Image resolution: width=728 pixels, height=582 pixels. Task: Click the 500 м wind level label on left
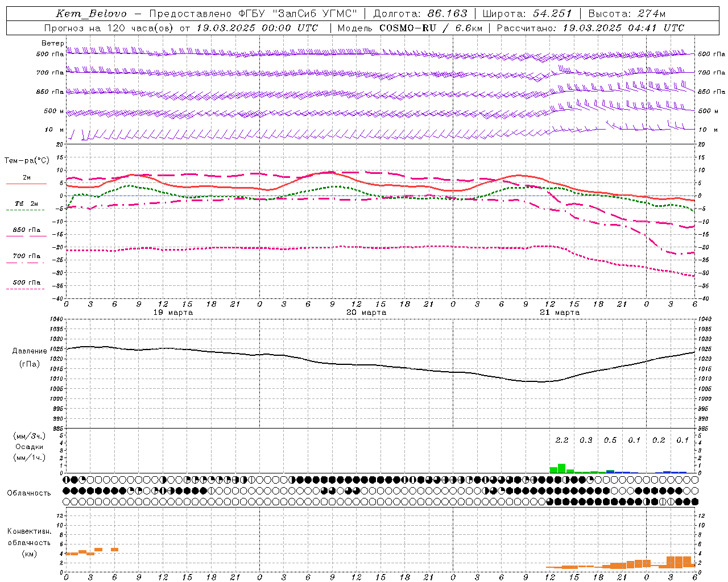(x=54, y=111)
